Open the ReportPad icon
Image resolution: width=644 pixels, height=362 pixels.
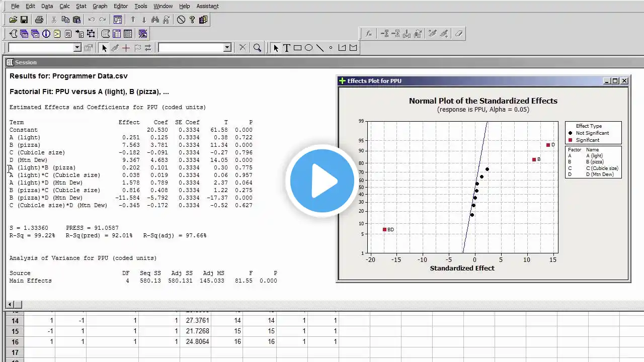68,34
